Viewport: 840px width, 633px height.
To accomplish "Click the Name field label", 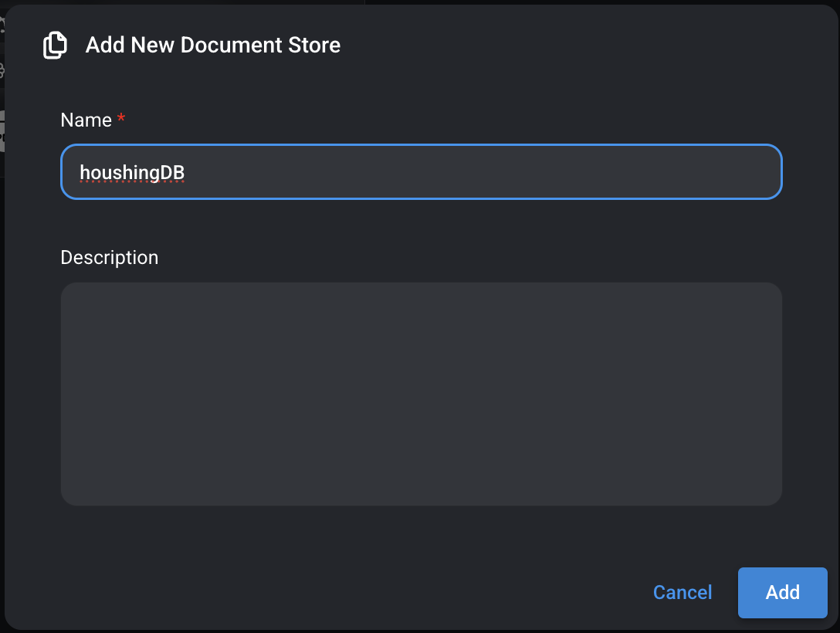I will coord(86,120).
